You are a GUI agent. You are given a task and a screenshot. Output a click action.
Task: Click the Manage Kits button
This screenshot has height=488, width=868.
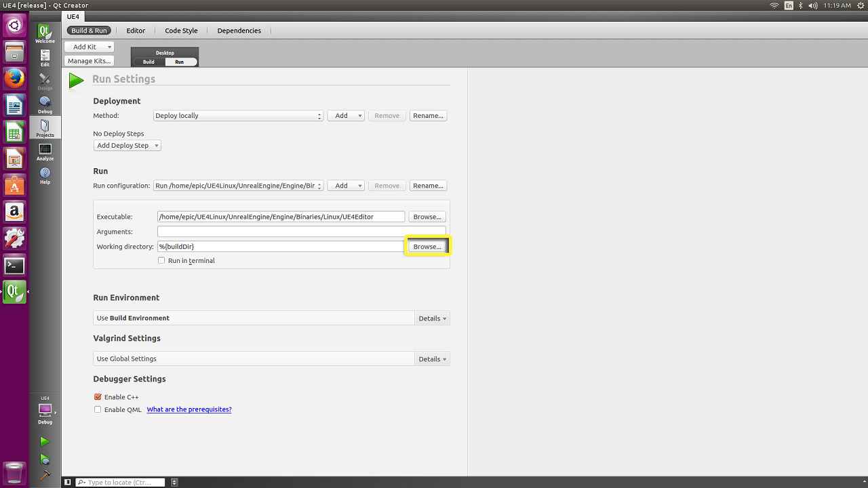tap(89, 61)
